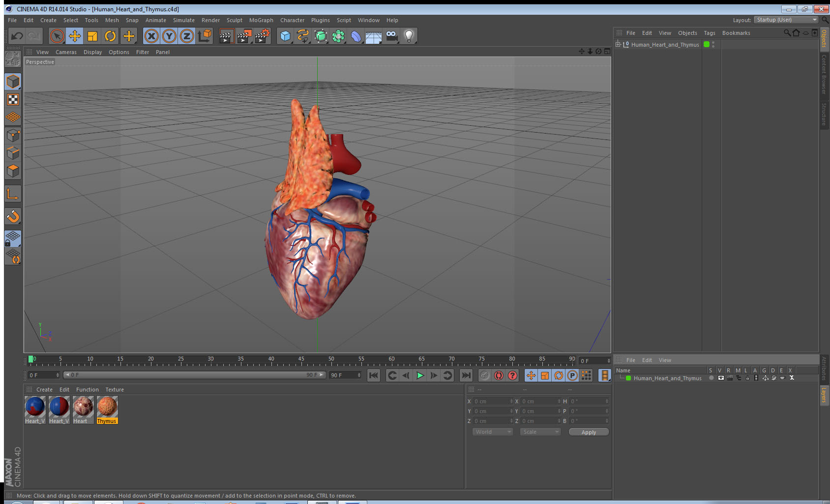830x504 pixels.
Task: Open the Sculpt menu
Action: 235,20
